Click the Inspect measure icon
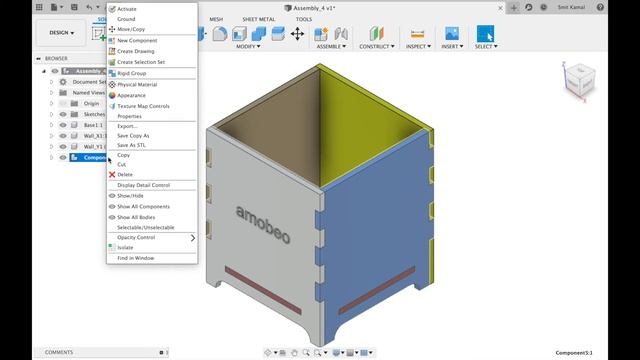This screenshot has height=360, width=640. [x=418, y=34]
